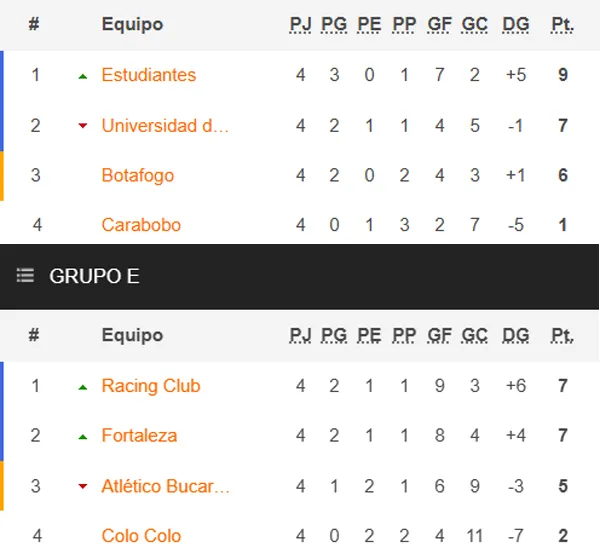Visit the Fortaleza team link
This screenshot has width=600, height=559.
139,436
